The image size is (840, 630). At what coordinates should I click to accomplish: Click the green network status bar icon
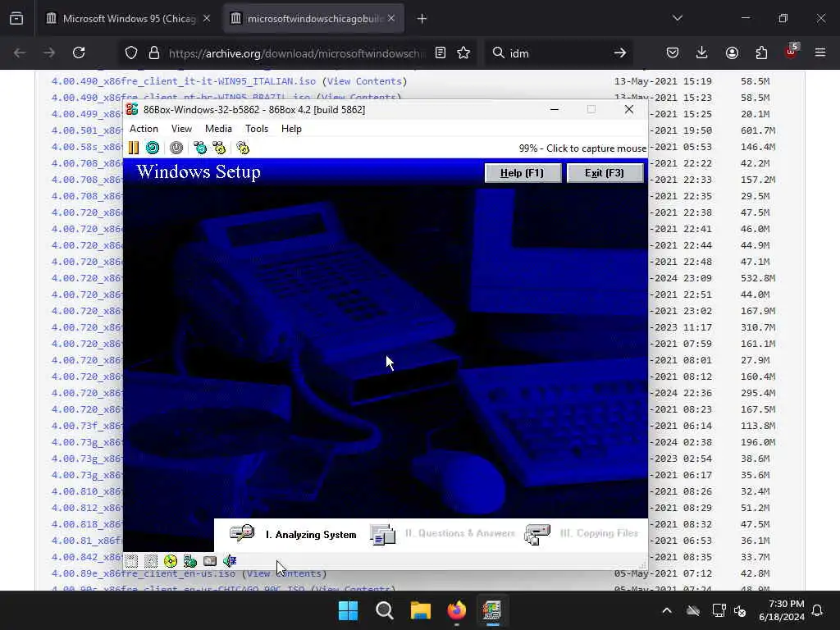click(190, 561)
